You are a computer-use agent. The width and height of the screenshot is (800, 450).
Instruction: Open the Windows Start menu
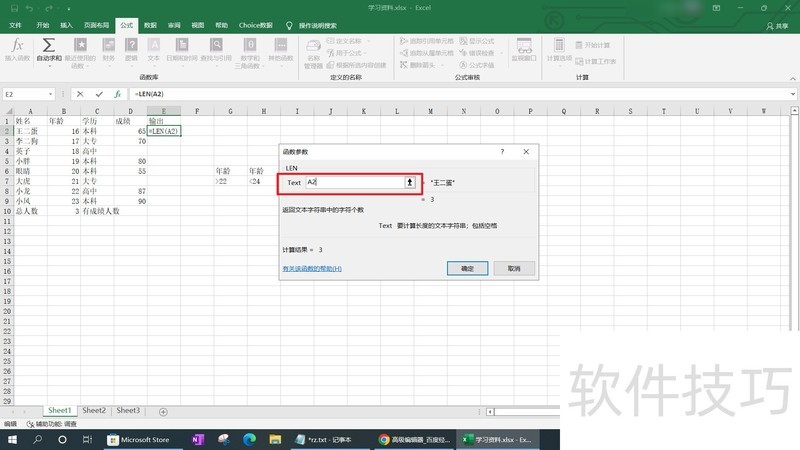(12, 439)
